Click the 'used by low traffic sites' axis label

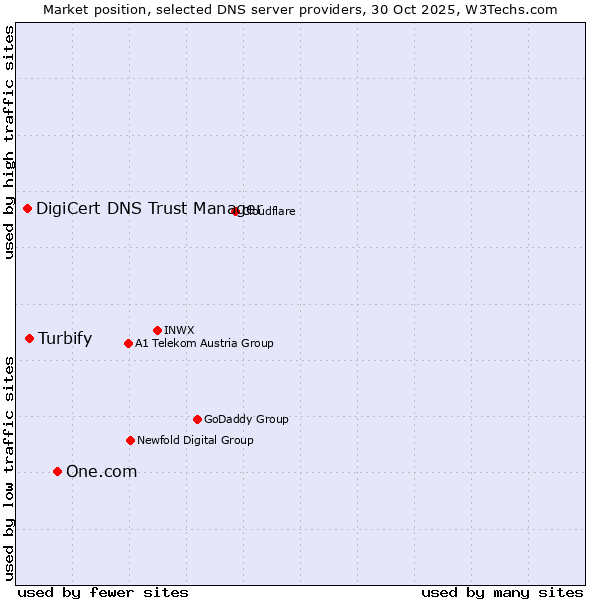point(9,468)
